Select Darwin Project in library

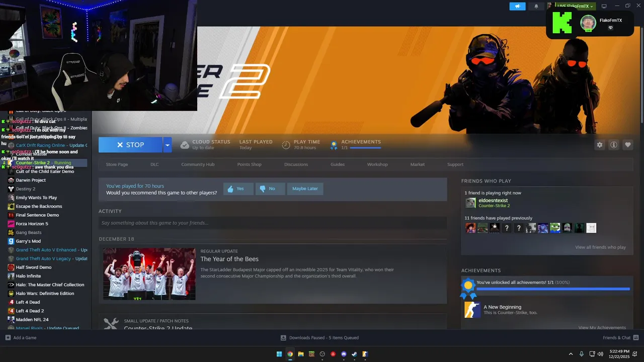(31, 180)
